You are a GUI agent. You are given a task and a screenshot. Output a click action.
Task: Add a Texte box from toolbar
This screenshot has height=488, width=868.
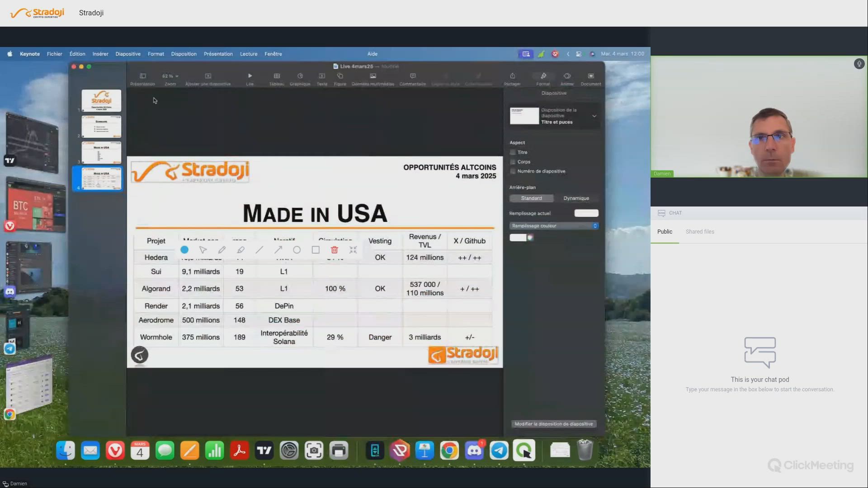(322, 79)
